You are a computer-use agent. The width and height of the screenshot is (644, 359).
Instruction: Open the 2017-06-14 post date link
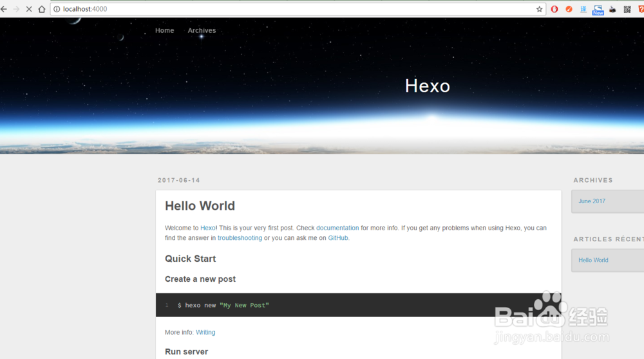[178, 180]
